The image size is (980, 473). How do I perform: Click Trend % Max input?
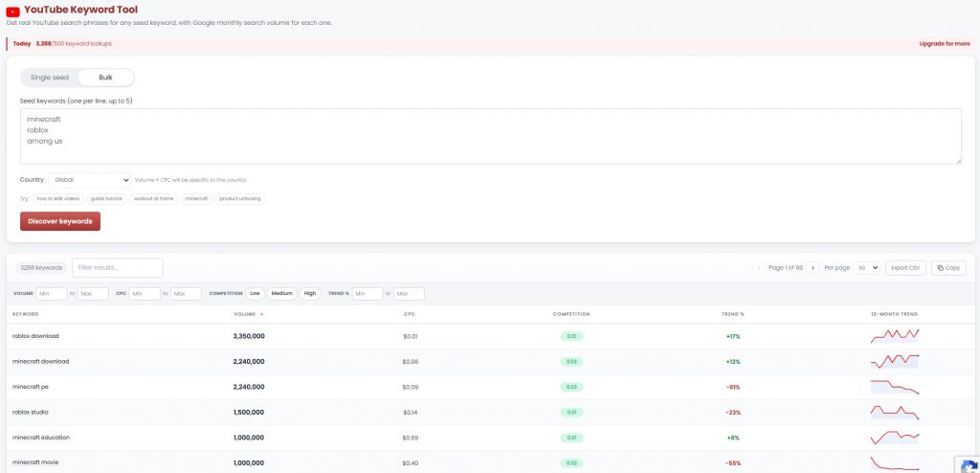pyautogui.click(x=409, y=293)
